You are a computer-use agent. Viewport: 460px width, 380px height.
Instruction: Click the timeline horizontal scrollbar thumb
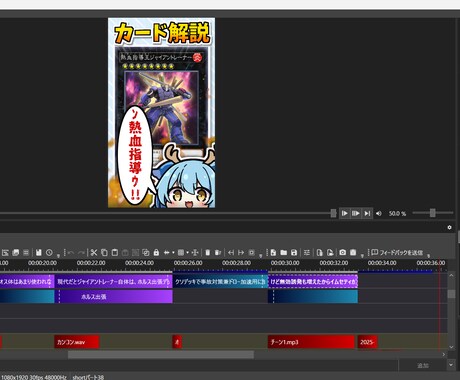[161, 355]
